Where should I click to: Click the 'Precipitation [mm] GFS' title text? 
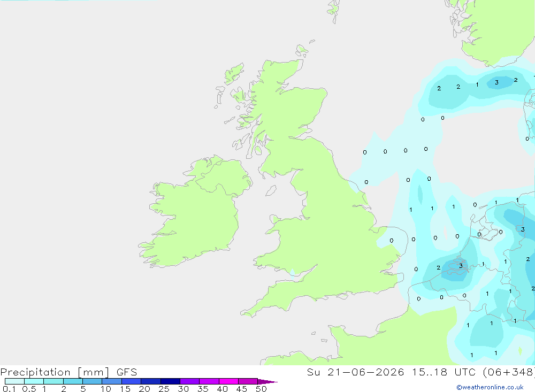(68, 372)
